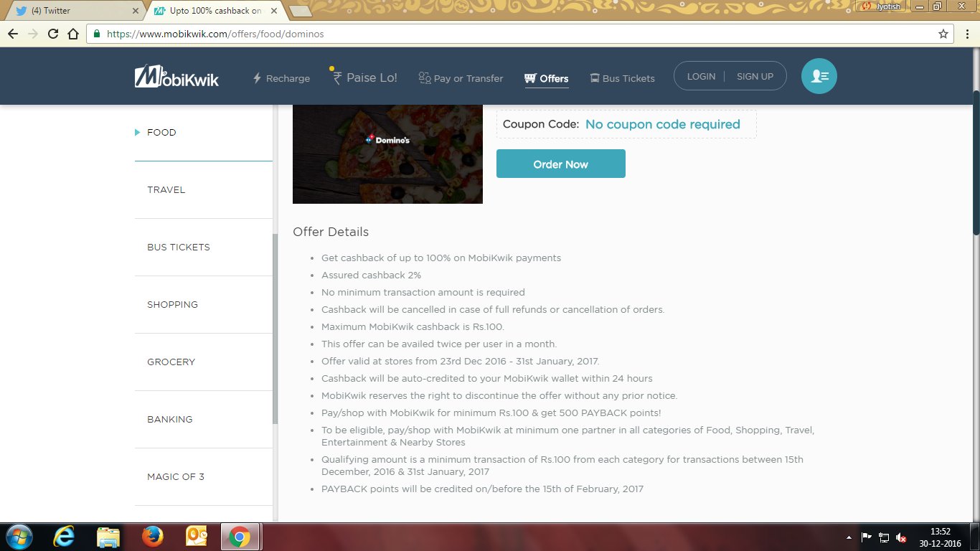The image size is (980, 551).
Task: Click the Order Now button
Action: 561,164
